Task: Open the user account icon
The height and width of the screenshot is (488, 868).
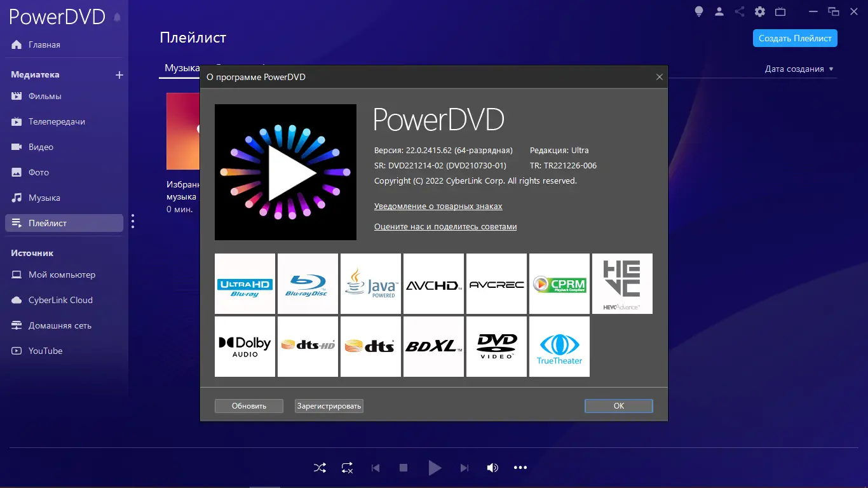Action: click(x=719, y=11)
